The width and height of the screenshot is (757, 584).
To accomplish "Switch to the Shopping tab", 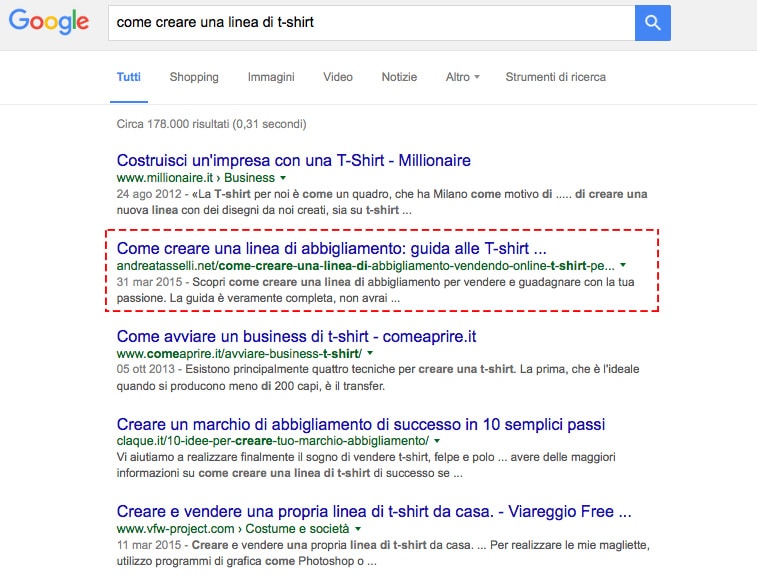I will (x=194, y=77).
